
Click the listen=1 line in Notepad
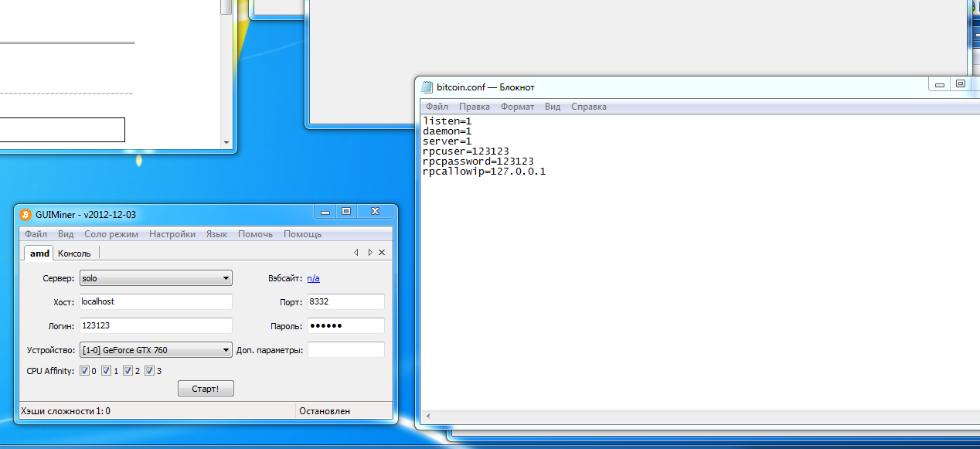(x=447, y=121)
